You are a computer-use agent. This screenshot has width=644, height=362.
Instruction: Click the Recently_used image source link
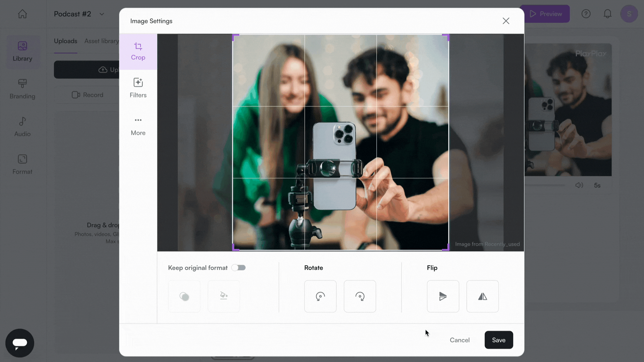tap(502, 244)
